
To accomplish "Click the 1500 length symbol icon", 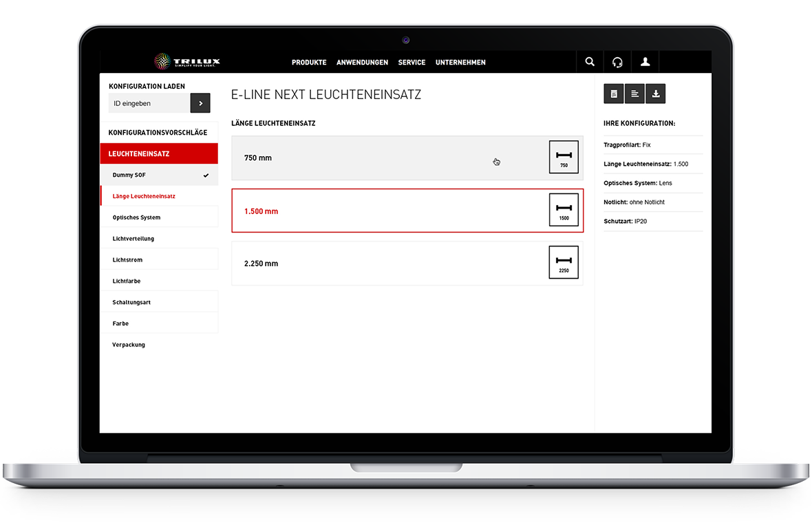I will [564, 210].
